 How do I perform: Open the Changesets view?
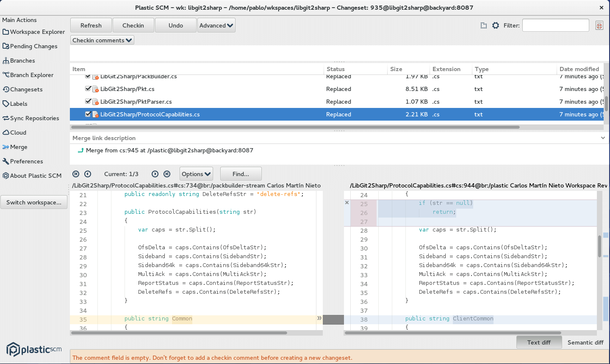tap(23, 89)
